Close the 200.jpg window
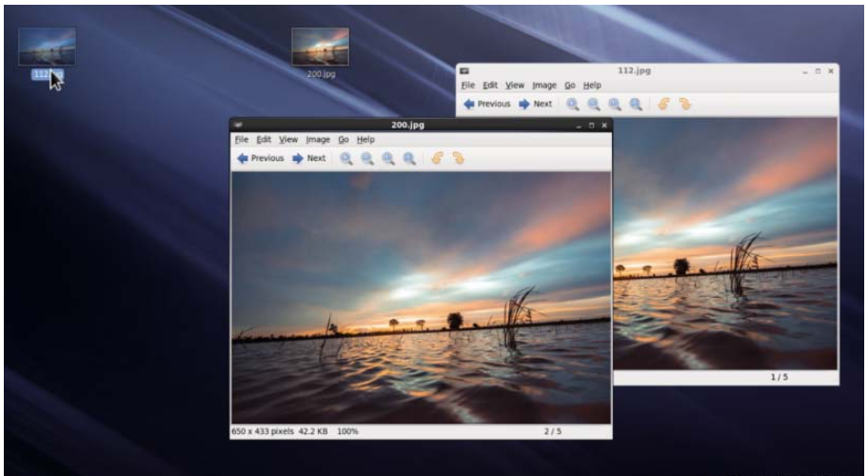 pyautogui.click(x=604, y=126)
